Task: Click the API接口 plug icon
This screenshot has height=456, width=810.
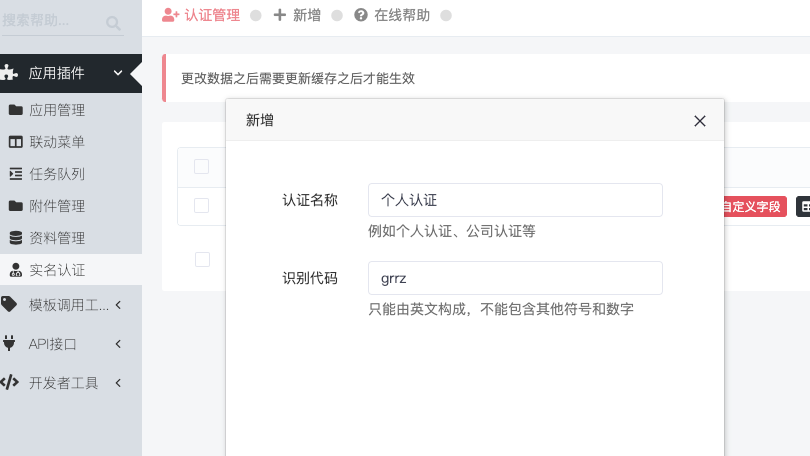Action: [9, 343]
